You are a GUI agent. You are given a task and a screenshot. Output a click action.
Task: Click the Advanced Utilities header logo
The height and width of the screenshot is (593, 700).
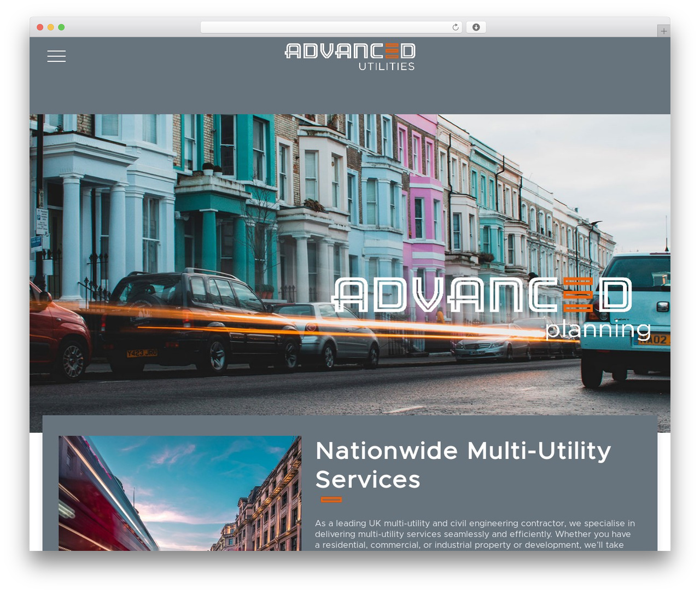click(350, 57)
